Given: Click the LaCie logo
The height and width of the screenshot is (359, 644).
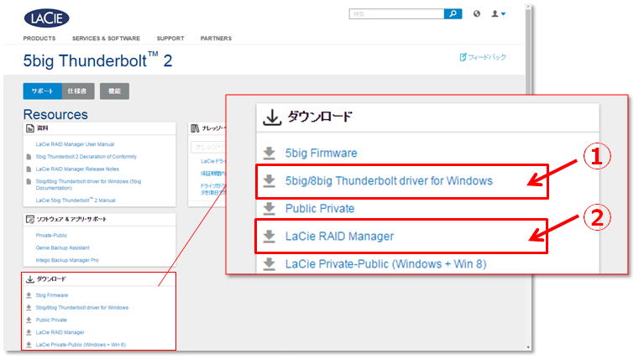Looking at the screenshot, I should (46, 18).
